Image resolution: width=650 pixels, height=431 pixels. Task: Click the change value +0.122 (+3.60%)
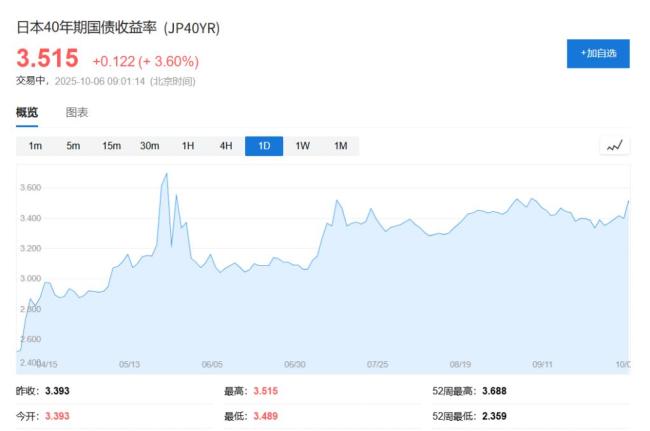[x=146, y=61]
